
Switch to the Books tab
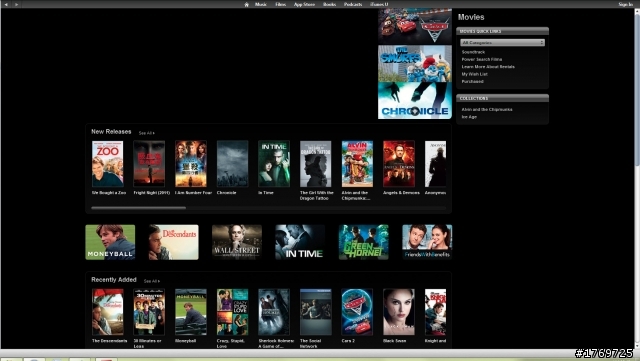click(x=329, y=4)
